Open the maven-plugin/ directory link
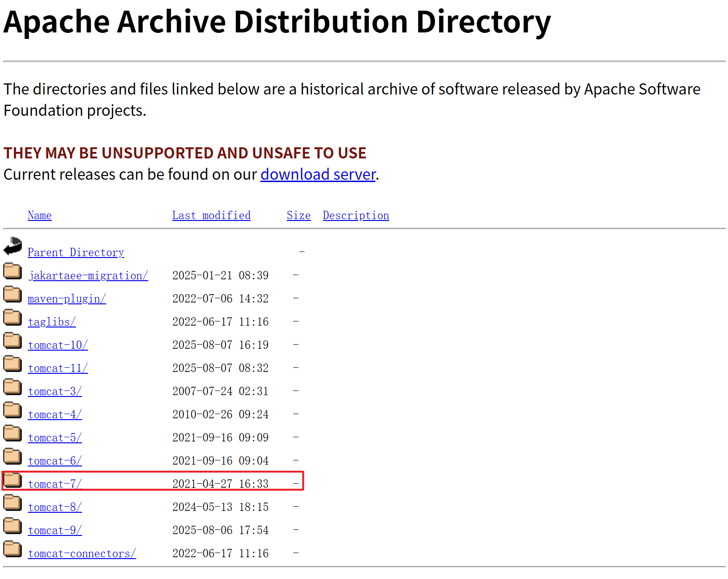Screen dimensions: 728x579 pos(67,299)
